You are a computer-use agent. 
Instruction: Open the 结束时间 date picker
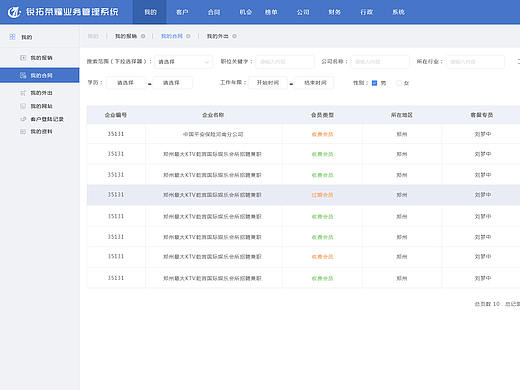click(x=314, y=83)
